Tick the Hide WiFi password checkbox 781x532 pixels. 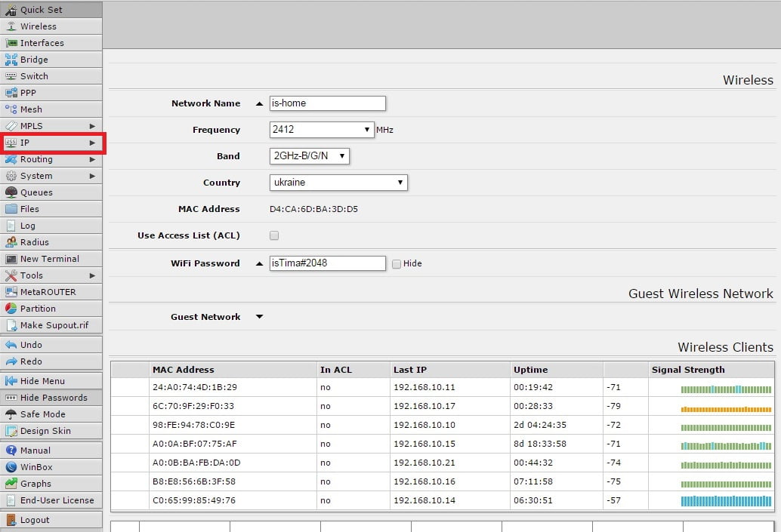(x=397, y=264)
